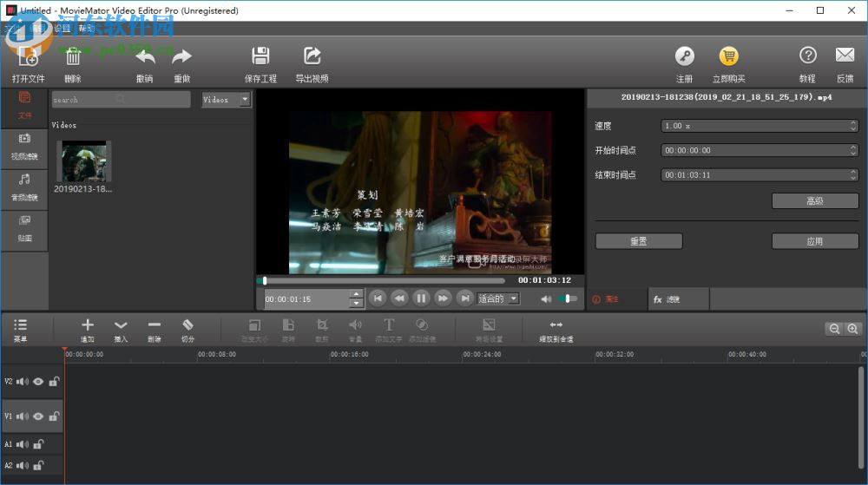This screenshot has width=868, height=485.
Task: Open the Tutorial help icon (教程)
Action: 807,56
